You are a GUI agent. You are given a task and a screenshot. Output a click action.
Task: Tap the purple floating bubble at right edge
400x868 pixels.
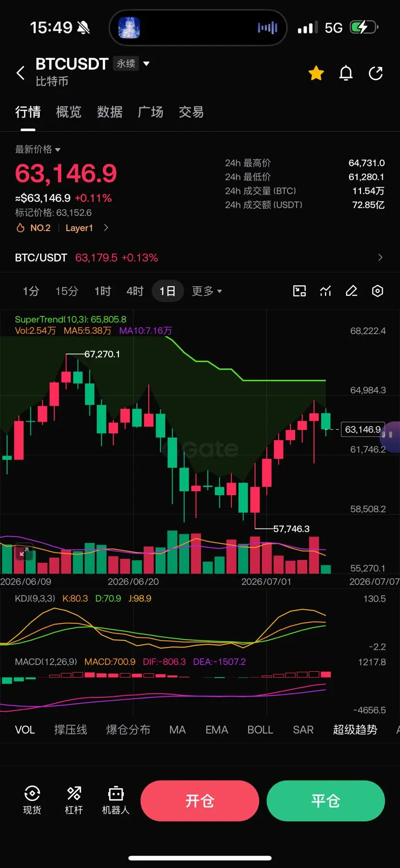pos(390,437)
